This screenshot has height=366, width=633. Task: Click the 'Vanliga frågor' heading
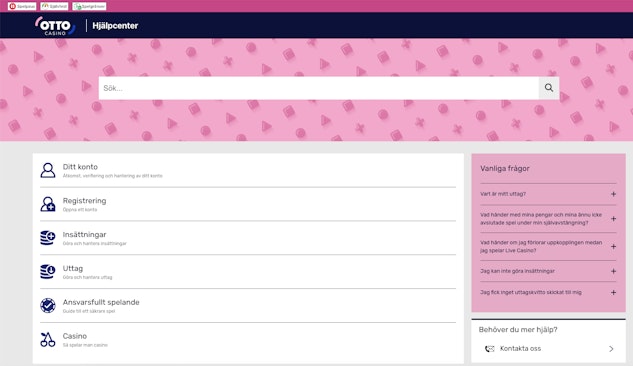point(505,169)
